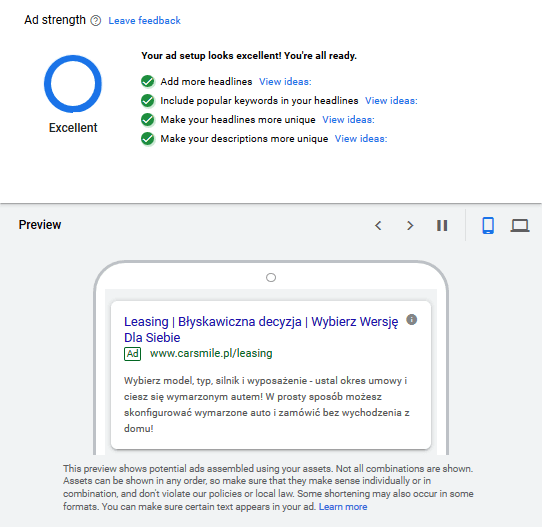543x527 pixels.
Task: Click the Ad strength help question mark icon
Action: click(x=96, y=21)
